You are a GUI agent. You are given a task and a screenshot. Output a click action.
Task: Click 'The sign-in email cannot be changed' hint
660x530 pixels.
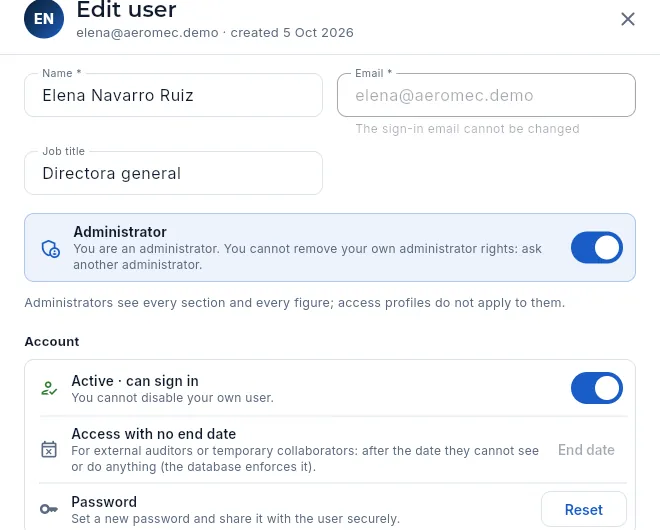click(467, 128)
